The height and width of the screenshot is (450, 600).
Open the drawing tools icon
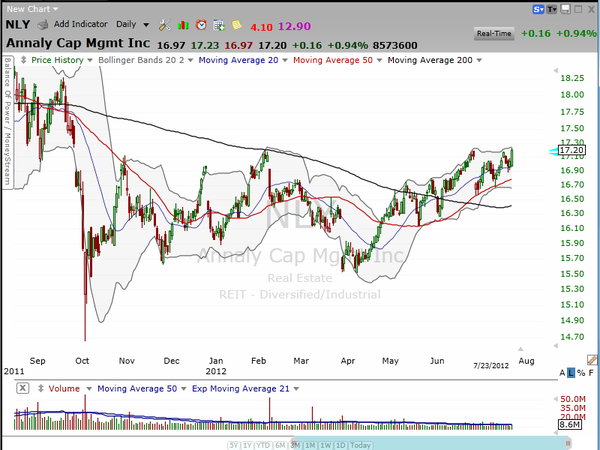pos(165,25)
